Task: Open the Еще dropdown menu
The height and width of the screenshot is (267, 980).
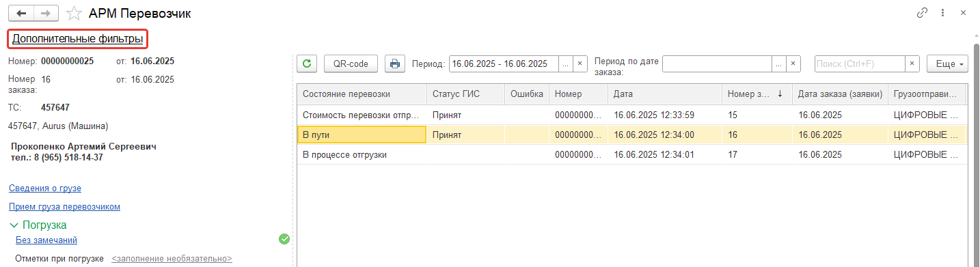Action: (947, 64)
